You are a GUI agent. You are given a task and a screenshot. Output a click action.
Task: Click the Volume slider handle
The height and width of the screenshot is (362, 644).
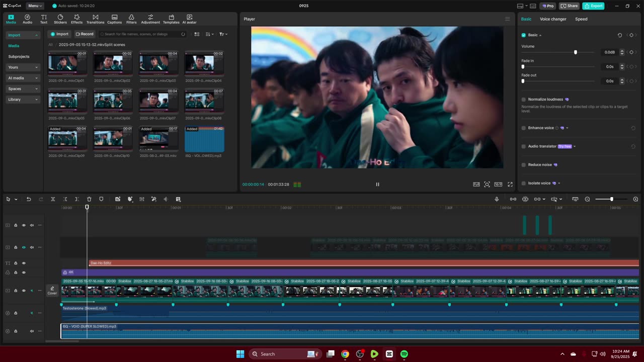[x=576, y=52]
